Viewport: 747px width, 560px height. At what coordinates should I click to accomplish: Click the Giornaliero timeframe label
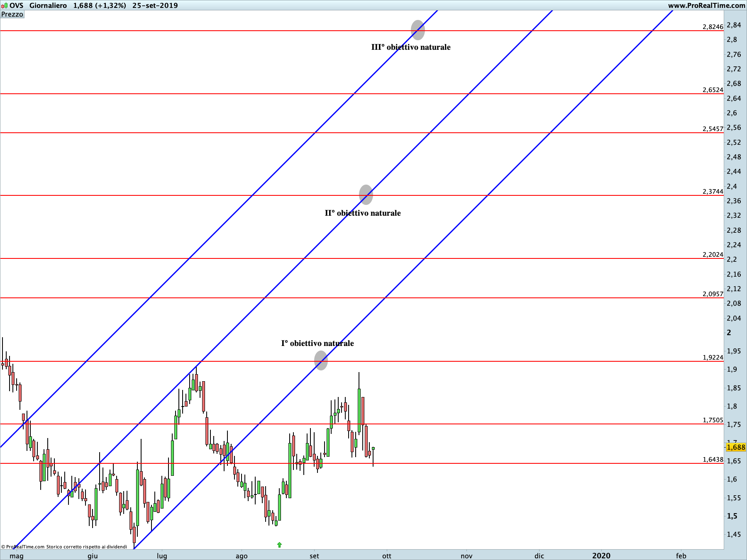[x=48, y=5]
